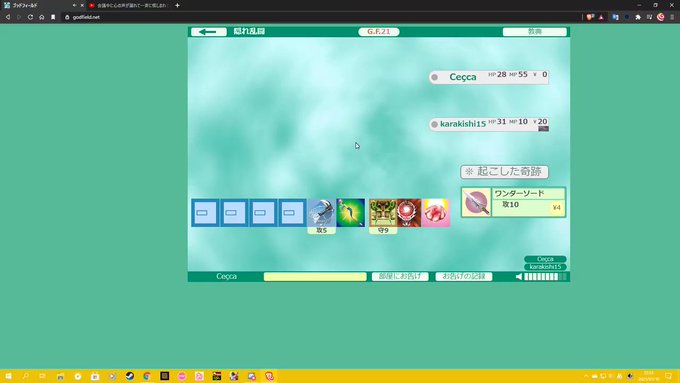Switch to the YouTube browser tab
This screenshot has height=383, width=680.
[129, 5]
